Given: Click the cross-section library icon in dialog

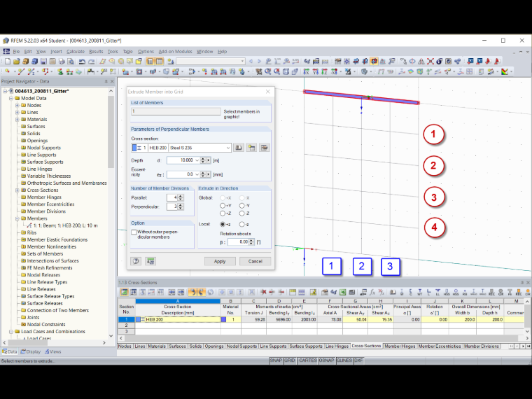Looking at the screenshot, I should point(239,148).
